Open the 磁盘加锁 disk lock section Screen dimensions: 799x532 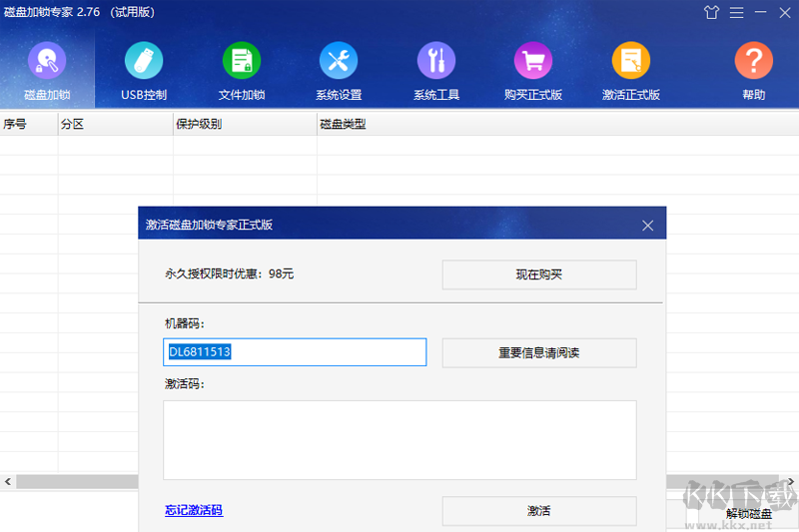[46, 62]
